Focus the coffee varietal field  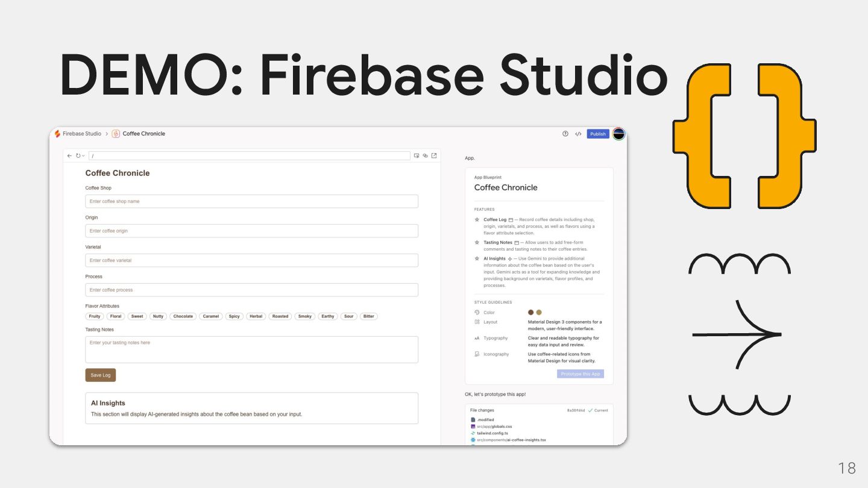click(x=252, y=260)
